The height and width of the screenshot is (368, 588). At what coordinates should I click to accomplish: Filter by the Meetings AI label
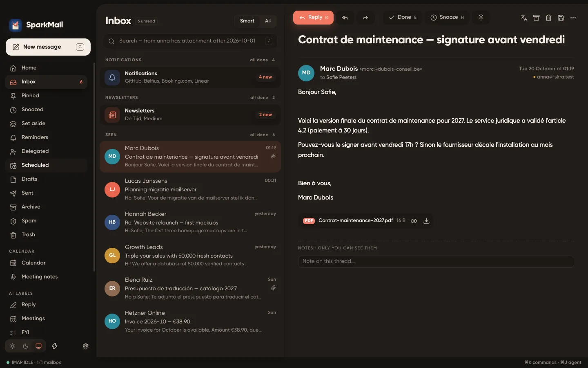coord(46,319)
